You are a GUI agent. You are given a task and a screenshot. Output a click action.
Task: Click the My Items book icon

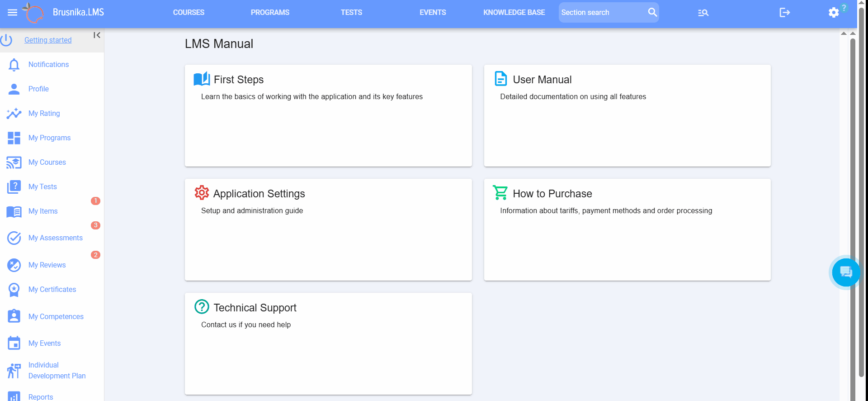(14, 211)
